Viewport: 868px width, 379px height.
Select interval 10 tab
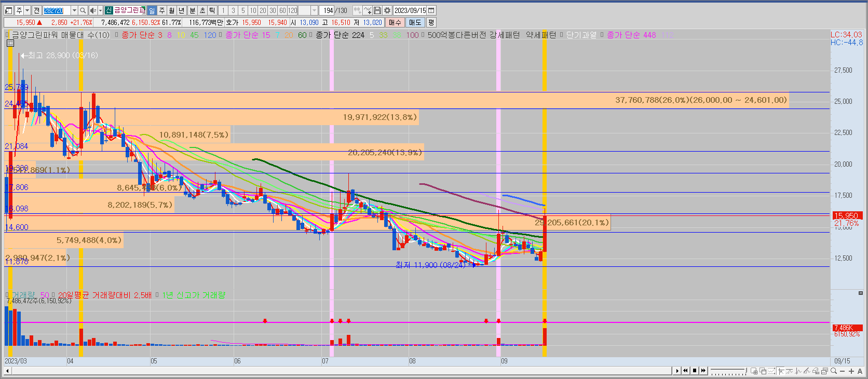pos(253,10)
